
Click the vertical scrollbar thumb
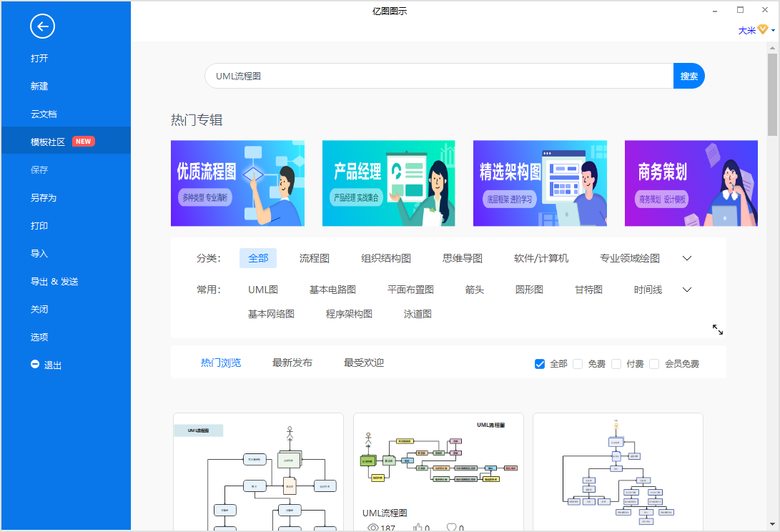772,94
